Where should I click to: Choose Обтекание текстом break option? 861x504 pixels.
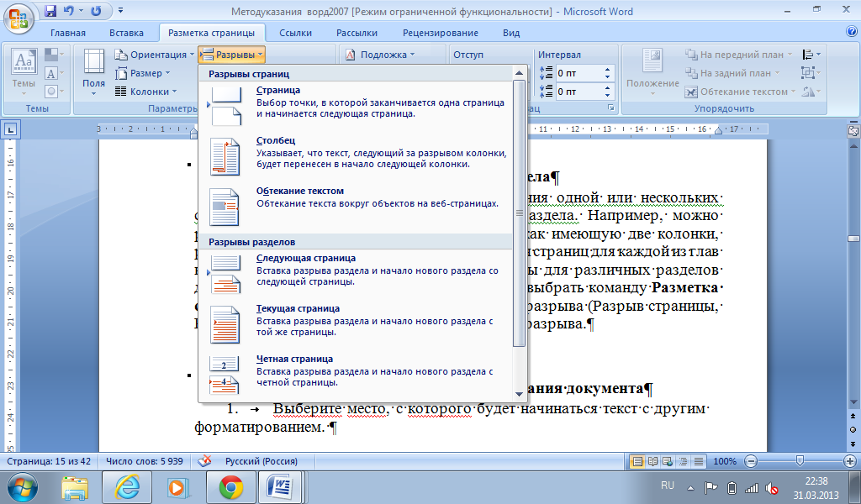356,207
